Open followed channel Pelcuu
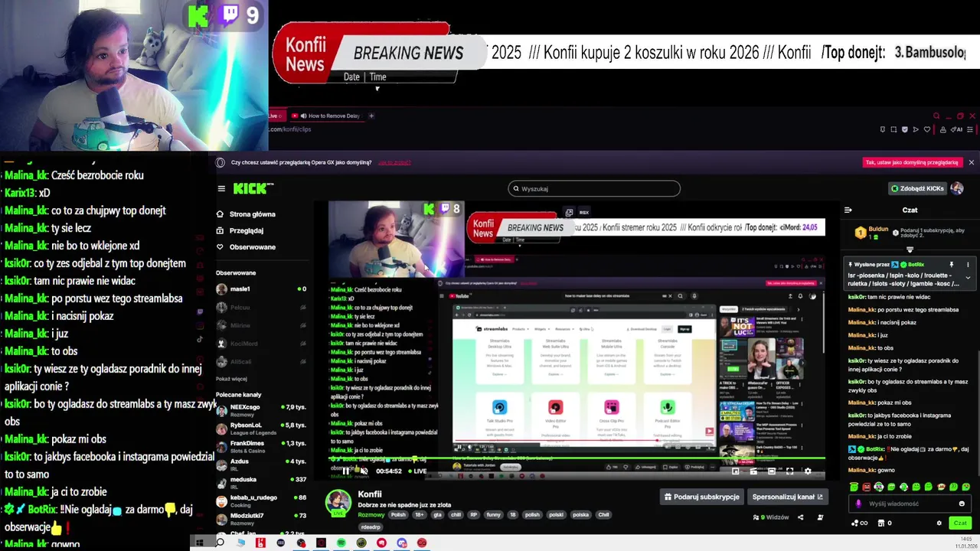This screenshot has height=551, width=980. point(260,308)
